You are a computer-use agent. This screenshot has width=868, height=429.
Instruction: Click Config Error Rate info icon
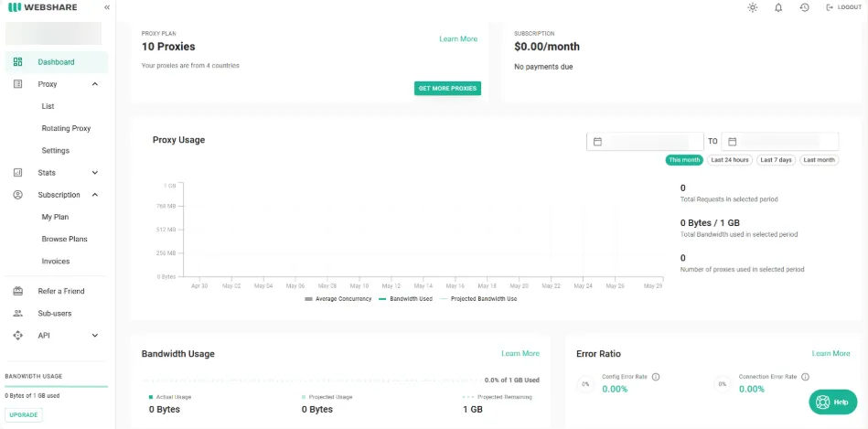656,377
